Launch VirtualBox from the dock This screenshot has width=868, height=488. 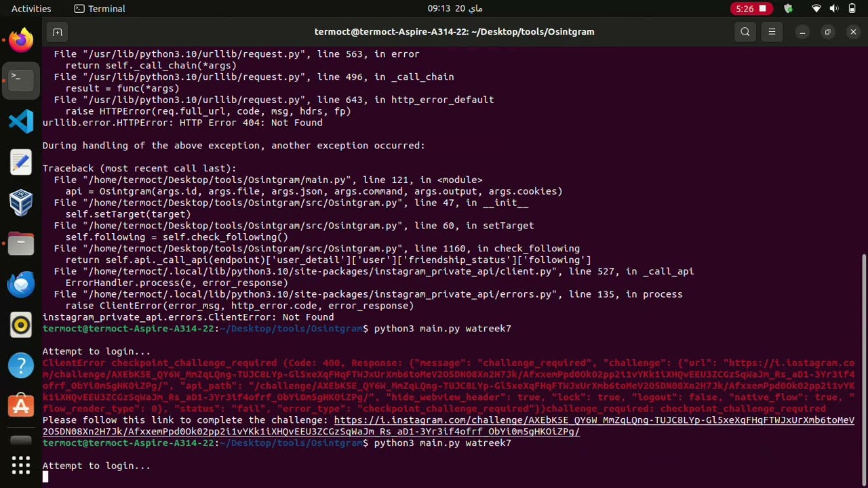pyautogui.click(x=21, y=203)
